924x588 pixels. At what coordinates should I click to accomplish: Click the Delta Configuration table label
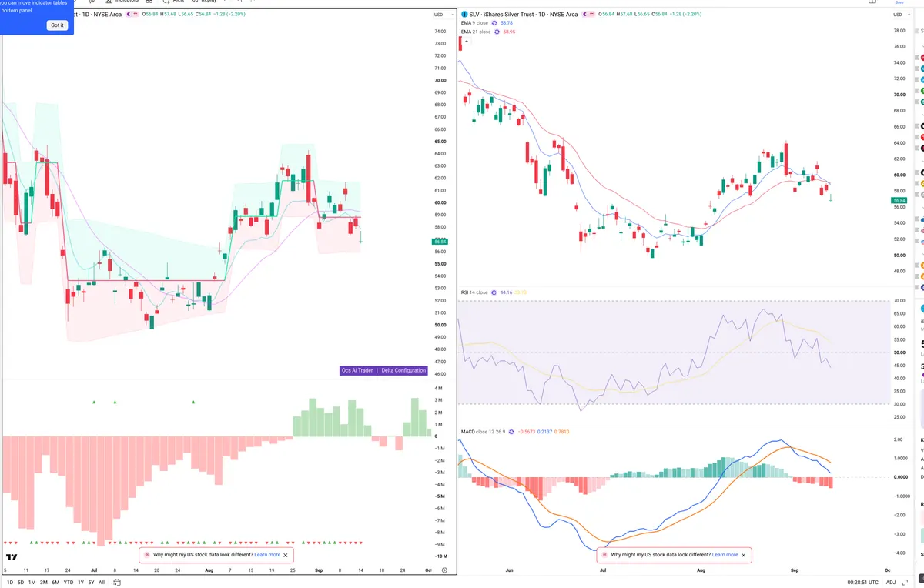tap(403, 370)
